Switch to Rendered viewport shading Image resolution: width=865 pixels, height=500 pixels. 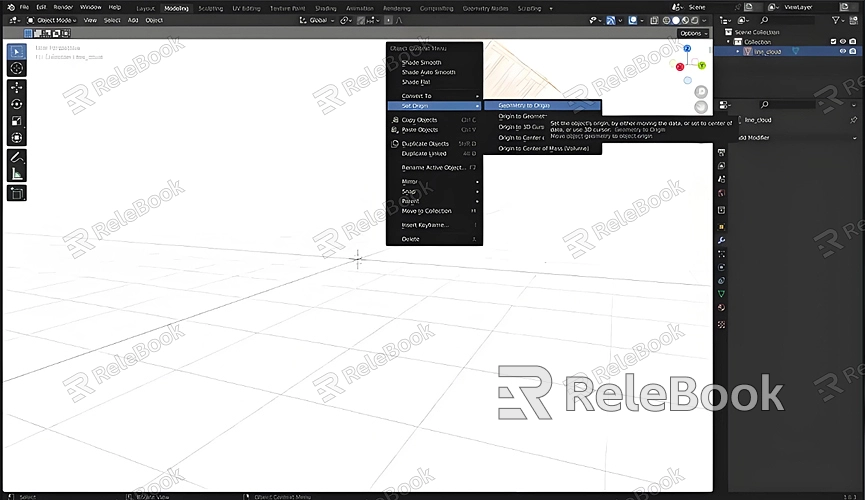tap(695, 20)
